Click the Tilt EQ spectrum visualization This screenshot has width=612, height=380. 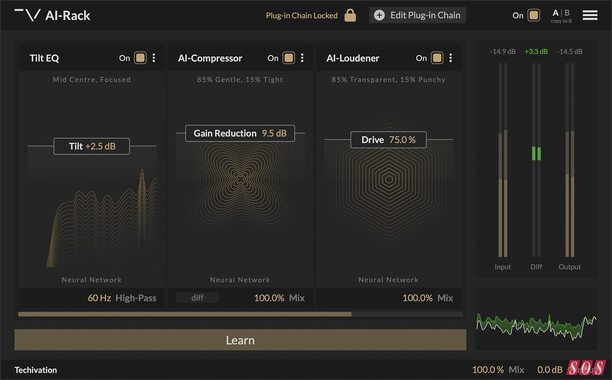point(102,218)
